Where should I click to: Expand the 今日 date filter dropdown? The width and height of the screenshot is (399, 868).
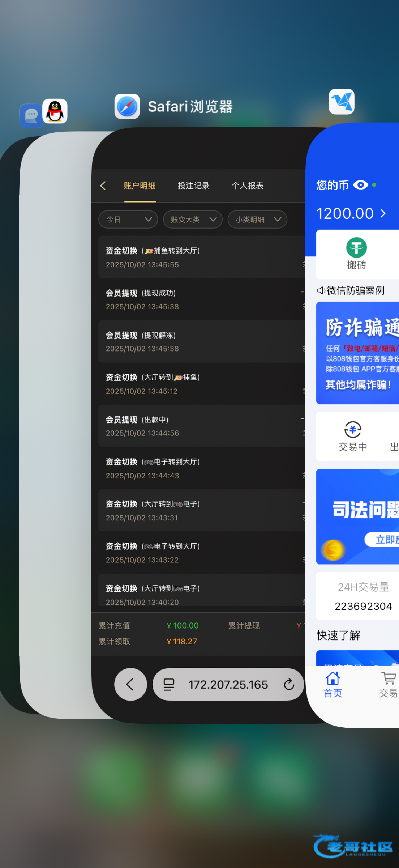click(x=128, y=220)
